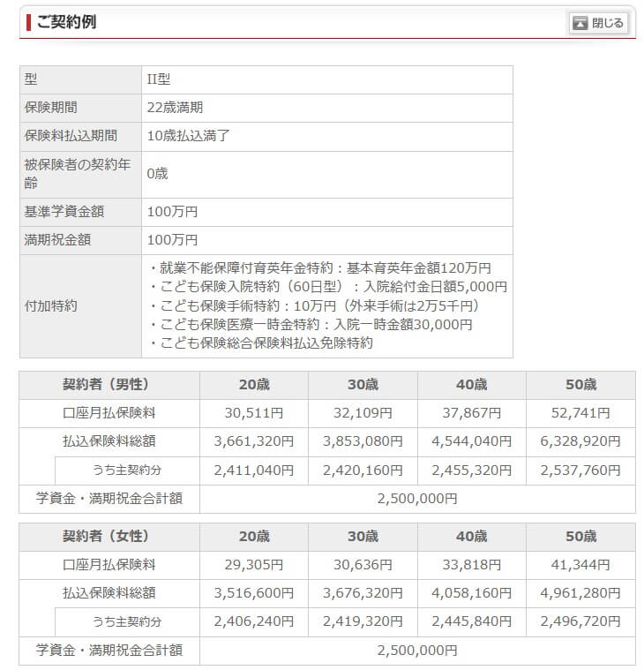The width and height of the screenshot is (644, 670).
Task: Select male main contract amount 2,420,160円
Action: [363, 471]
